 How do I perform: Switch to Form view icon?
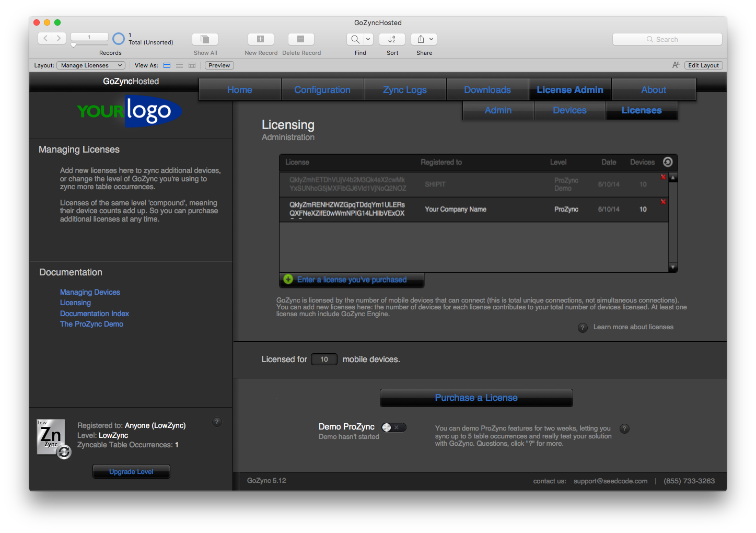167,65
